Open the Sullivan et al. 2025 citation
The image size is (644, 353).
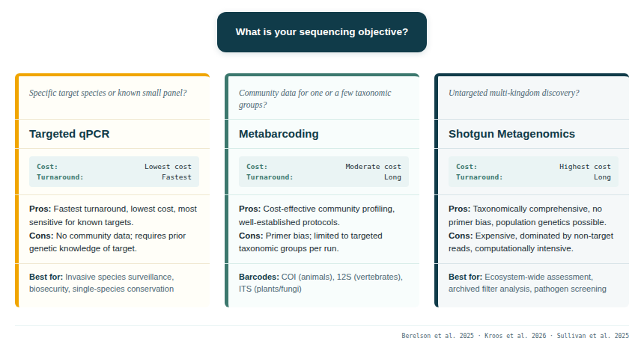[x=591, y=336]
